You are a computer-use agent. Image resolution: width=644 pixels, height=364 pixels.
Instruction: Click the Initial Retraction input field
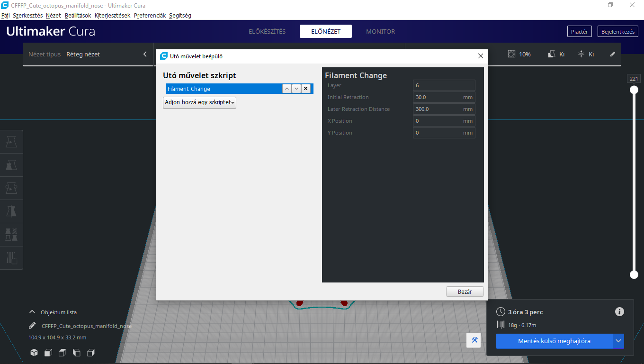pyautogui.click(x=444, y=97)
